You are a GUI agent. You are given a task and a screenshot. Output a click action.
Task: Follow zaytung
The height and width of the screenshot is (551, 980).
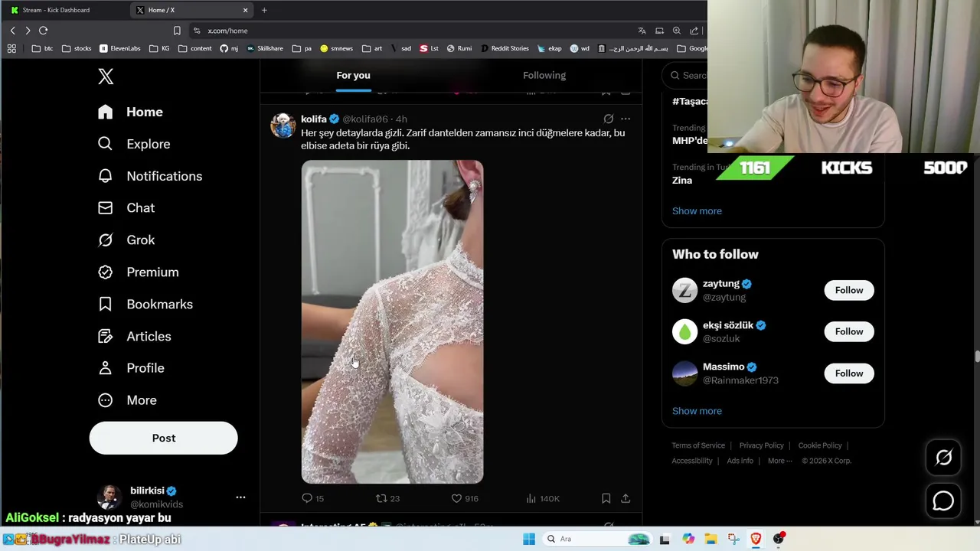pyautogui.click(x=849, y=291)
